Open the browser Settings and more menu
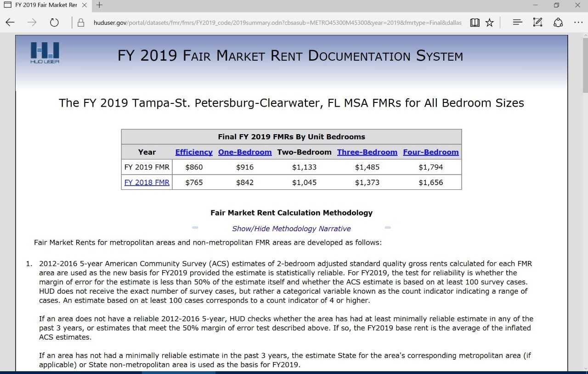This screenshot has height=374, width=588. tap(578, 23)
